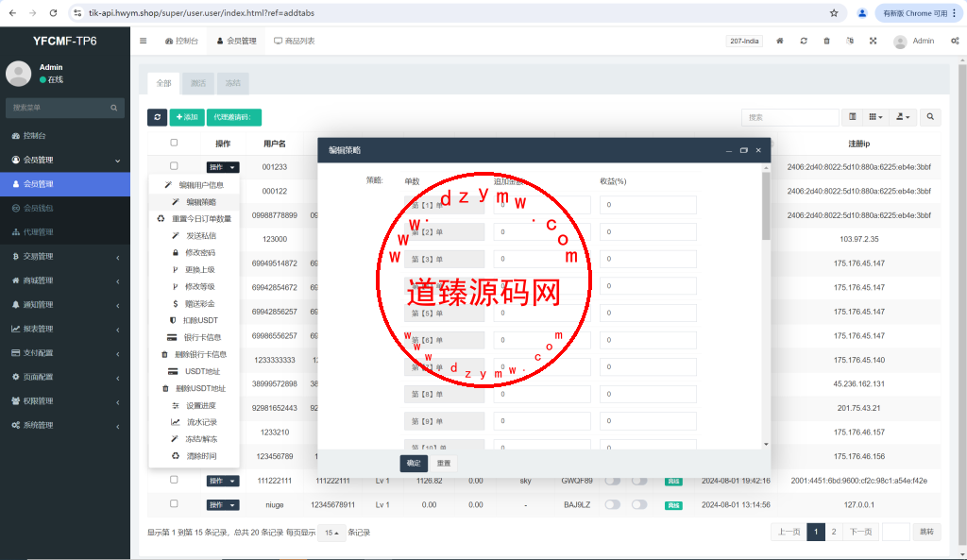Image resolution: width=967 pixels, height=560 pixels.
Task: Open the export dropdown in table toolbar
Action: (902, 116)
